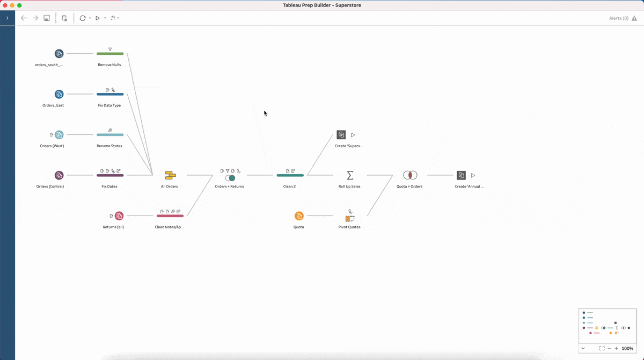The height and width of the screenshot is (360, 644).
Task: Run the Create 'Annual...' output
Action: 473,175
